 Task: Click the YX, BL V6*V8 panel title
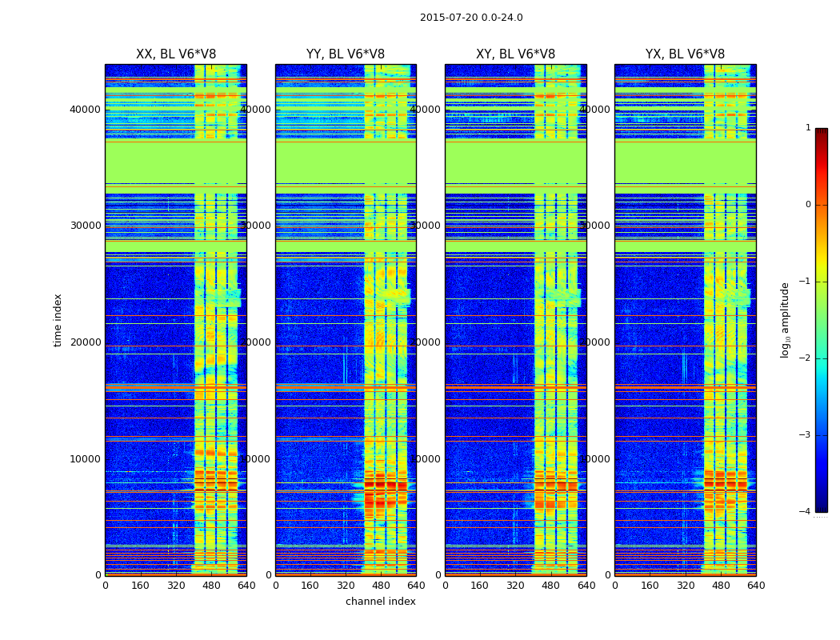(x=685, y=54)
